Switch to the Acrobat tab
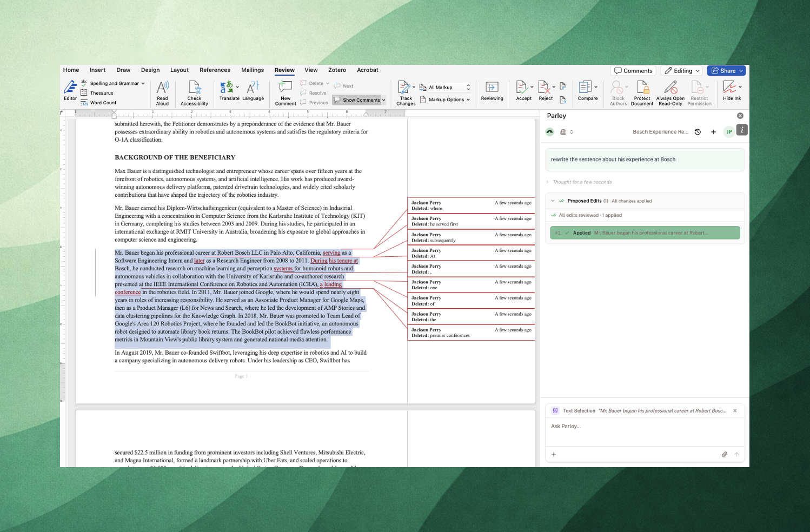810x532 pixels. (367, 70)
